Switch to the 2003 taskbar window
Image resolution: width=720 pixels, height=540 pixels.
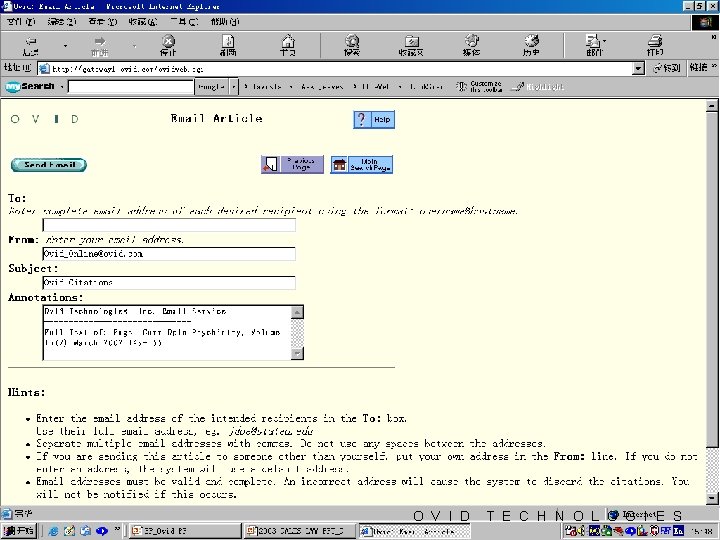[x=300, y=531]
